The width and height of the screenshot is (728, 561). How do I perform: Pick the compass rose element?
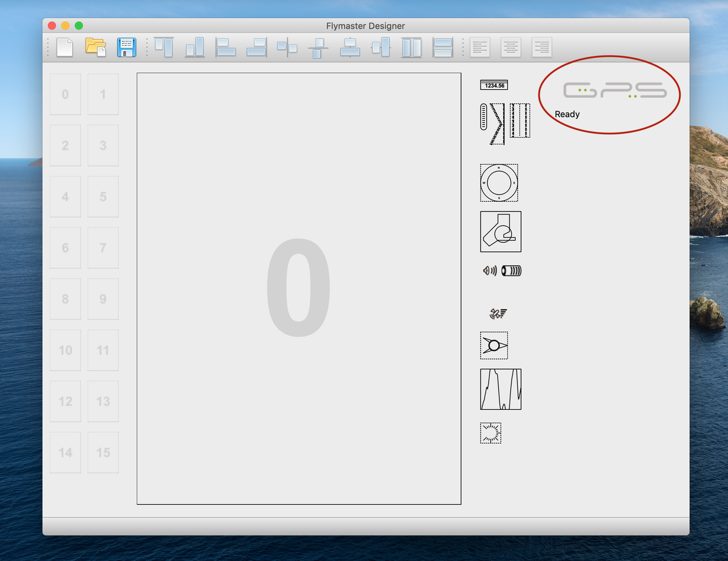coord(499,183)
